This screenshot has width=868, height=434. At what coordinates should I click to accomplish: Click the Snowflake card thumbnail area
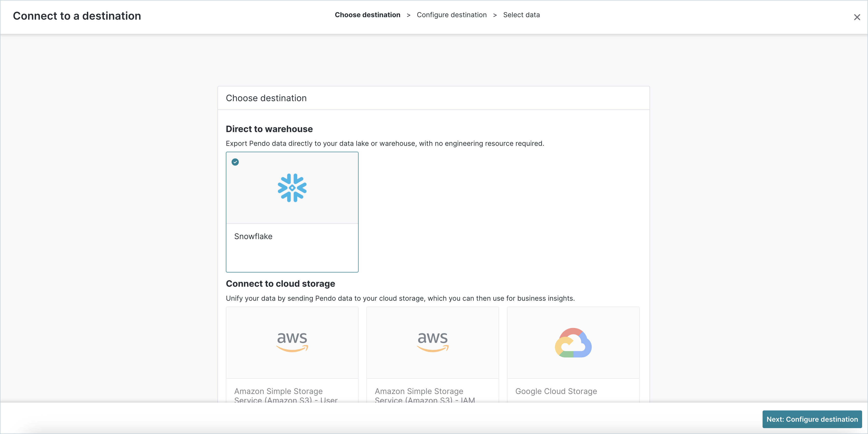(292, 188)
